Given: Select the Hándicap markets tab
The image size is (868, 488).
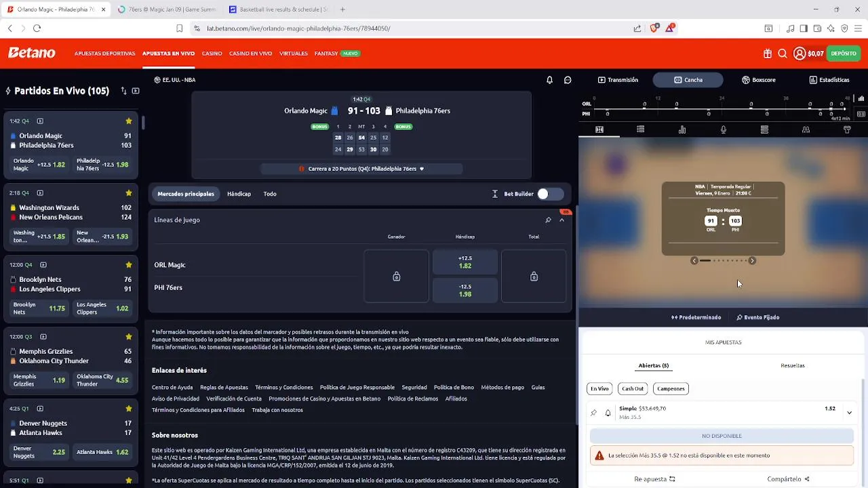Looking at the screenshot, I should point(239,194).
